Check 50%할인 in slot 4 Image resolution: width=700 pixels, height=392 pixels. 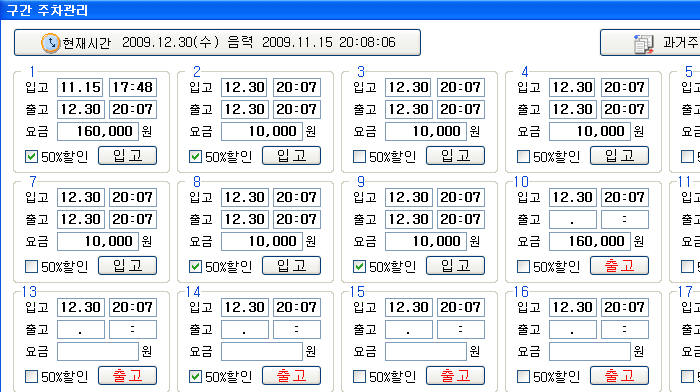click(523, 157)
